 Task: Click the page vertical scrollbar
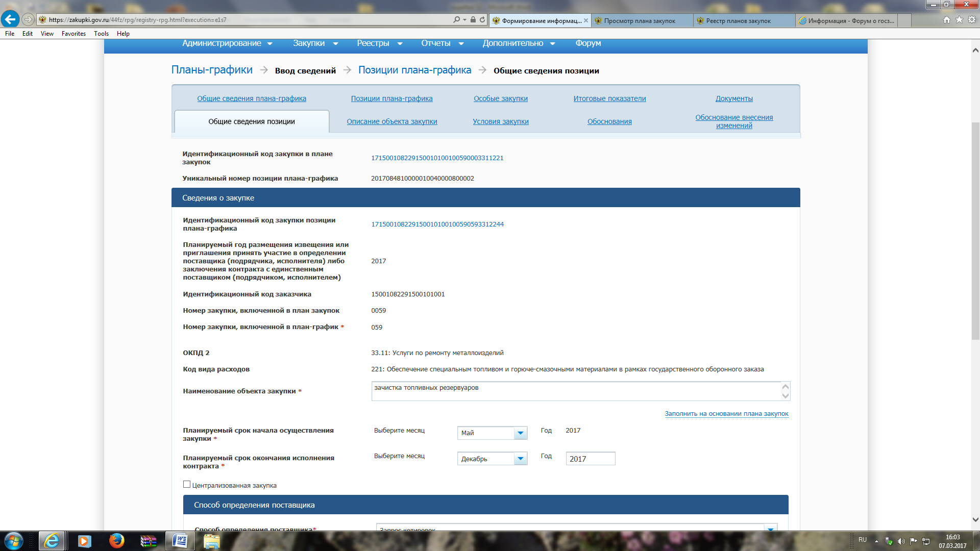(x=975, y=230)
